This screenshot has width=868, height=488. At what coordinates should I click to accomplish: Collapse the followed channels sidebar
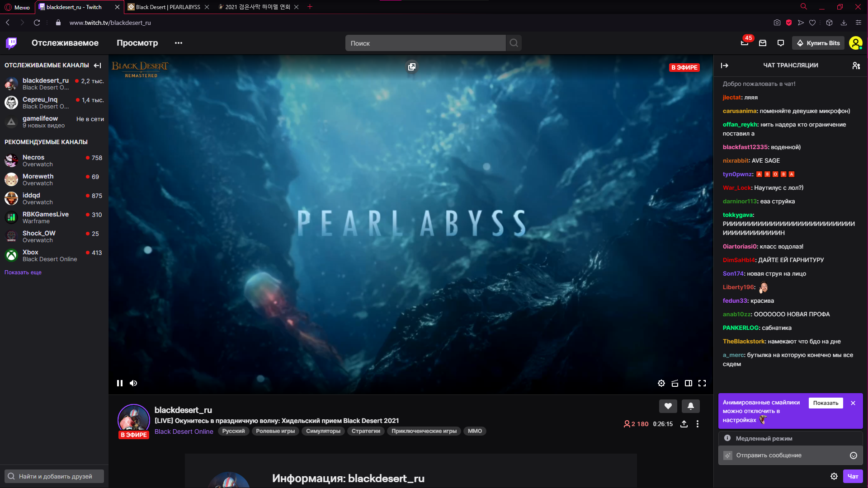pyautogui.click(x=98, y=66)
